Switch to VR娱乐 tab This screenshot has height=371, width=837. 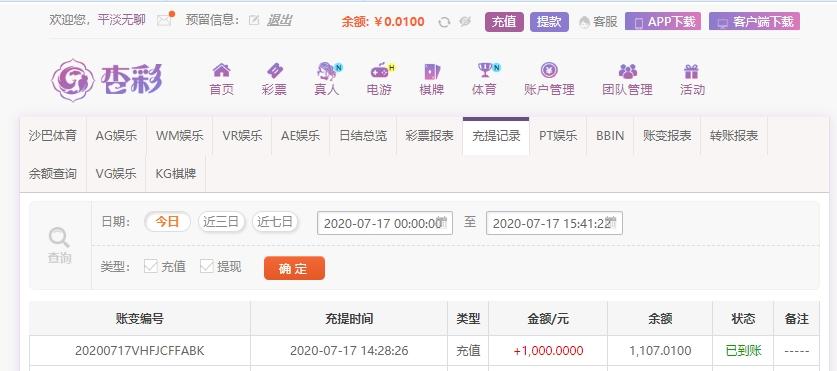[242, 136]
